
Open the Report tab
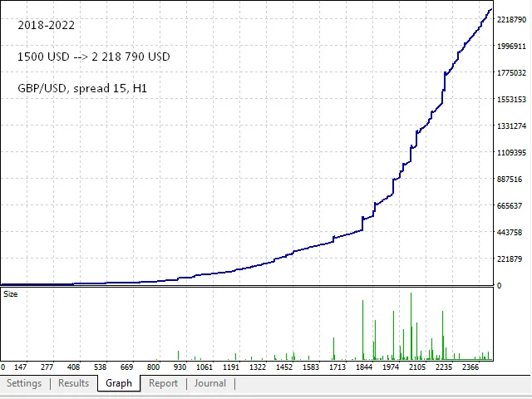tap(163, 383)
